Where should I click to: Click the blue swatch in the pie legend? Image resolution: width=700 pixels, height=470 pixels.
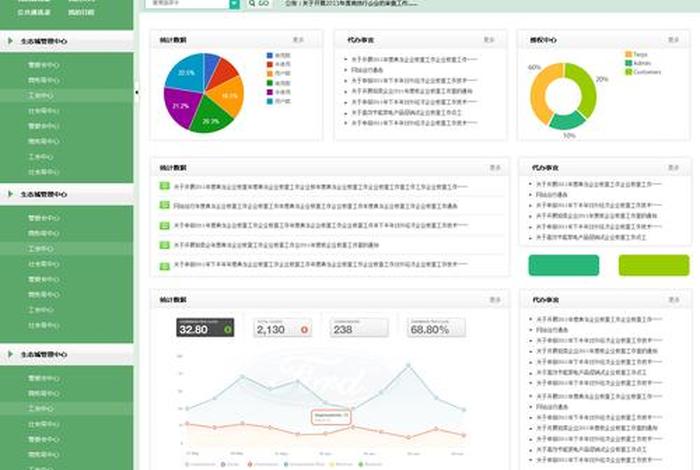coord(270,55)
